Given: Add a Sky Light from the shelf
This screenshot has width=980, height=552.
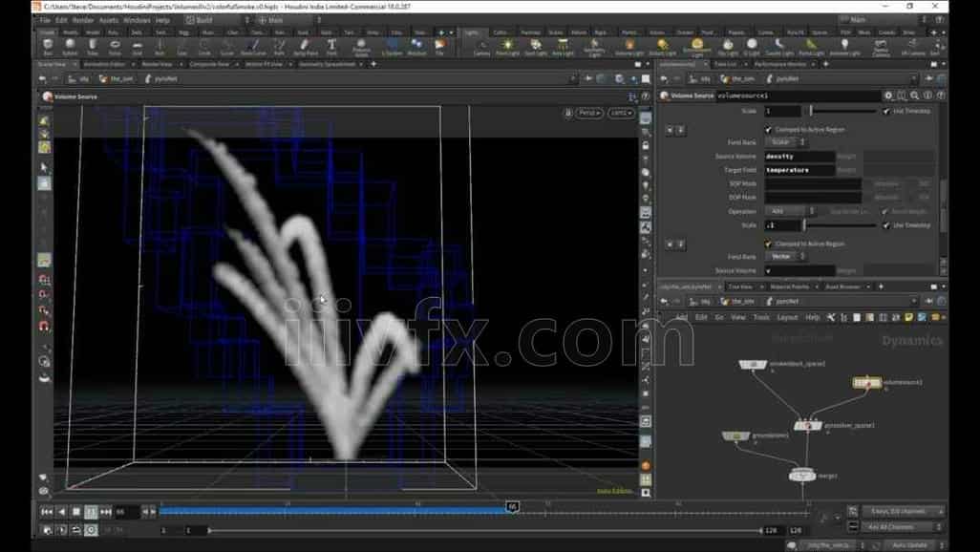Looking at the screenshot, I should (x=728, y=46).
